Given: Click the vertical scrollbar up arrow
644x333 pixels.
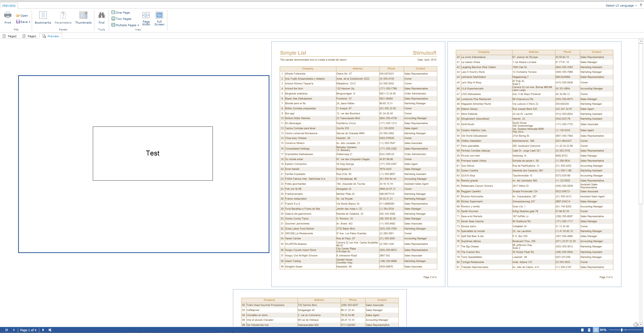Looking at the screenshot, I should (x=641, y=41).
